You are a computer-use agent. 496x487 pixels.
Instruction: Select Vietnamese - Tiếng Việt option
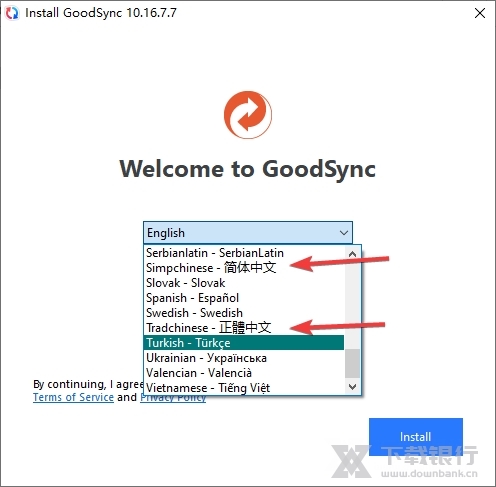[x=244, y=388]
